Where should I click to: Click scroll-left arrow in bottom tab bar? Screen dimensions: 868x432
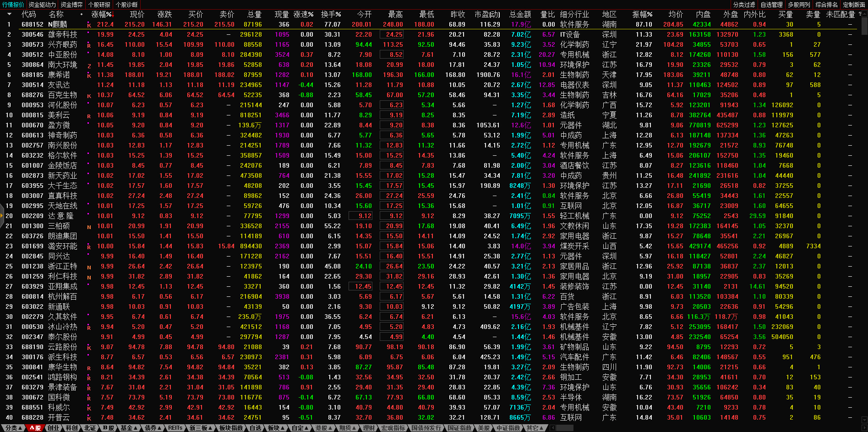(552, 428)
